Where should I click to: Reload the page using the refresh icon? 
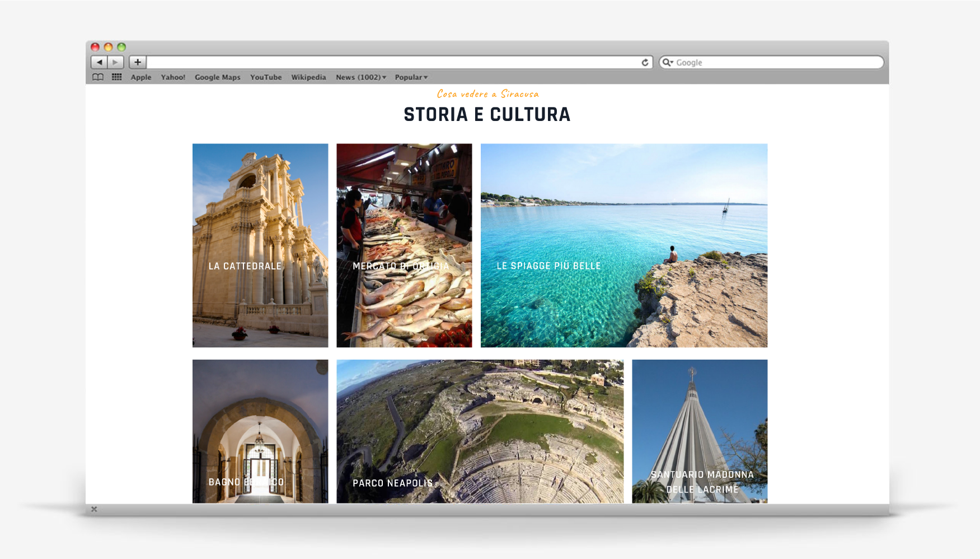[x=645, y=62]
